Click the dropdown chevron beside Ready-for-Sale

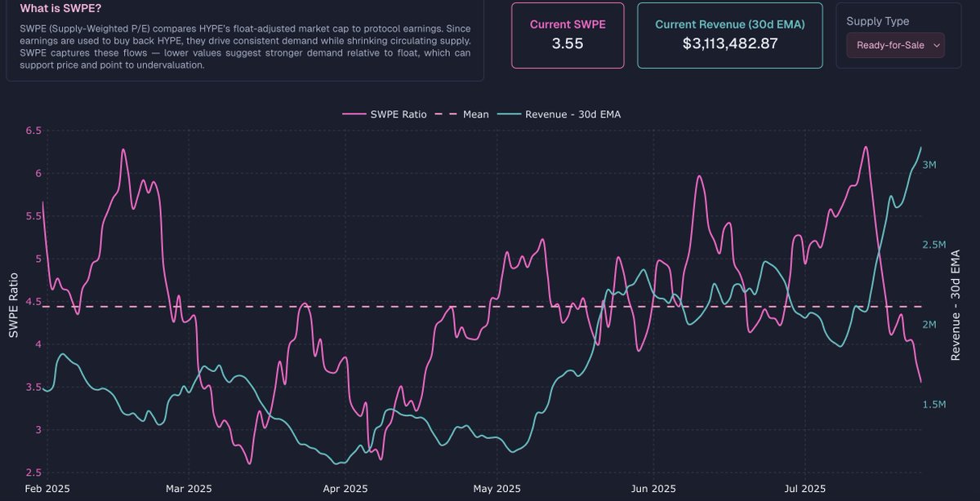tap(936, 46)
